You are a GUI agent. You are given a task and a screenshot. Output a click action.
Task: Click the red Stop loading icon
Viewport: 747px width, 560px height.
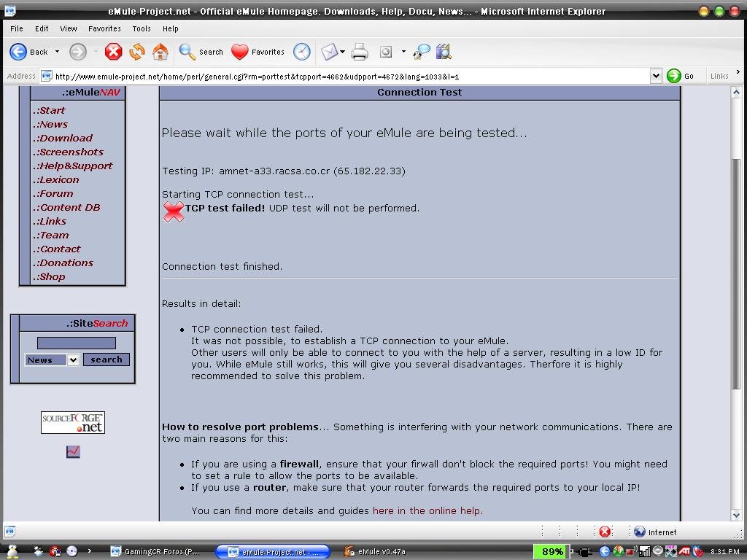(x=113, y=52)
